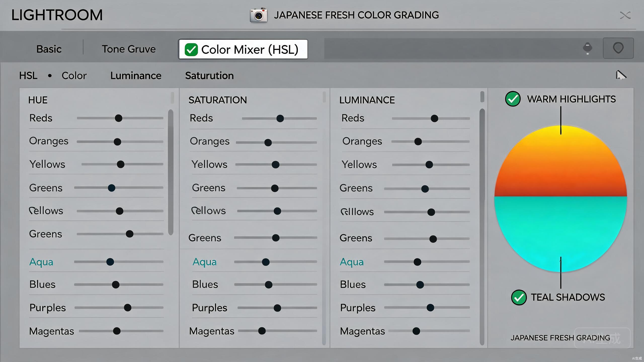Click the camera icon beside the title
The height and width of the screenshot is (362, 644).
tap(258, 15)
